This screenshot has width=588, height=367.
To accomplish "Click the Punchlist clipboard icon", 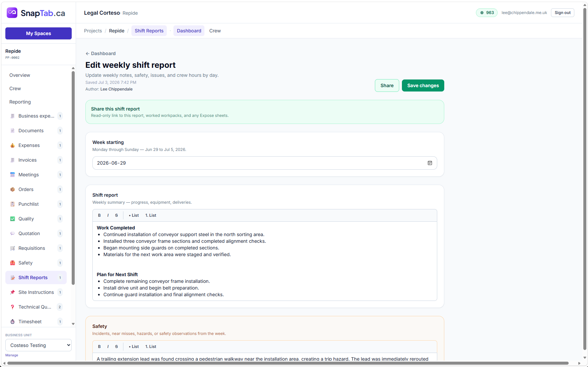I will coord(12,204).
